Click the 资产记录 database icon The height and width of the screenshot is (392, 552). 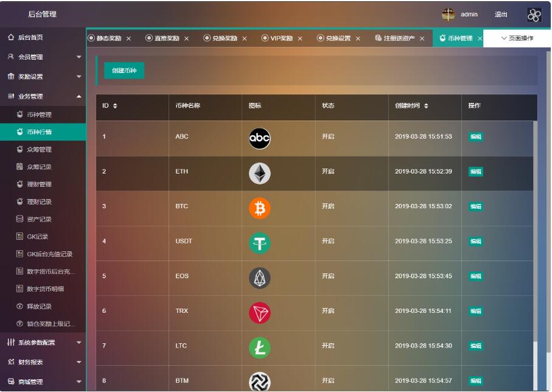[19, 219]
